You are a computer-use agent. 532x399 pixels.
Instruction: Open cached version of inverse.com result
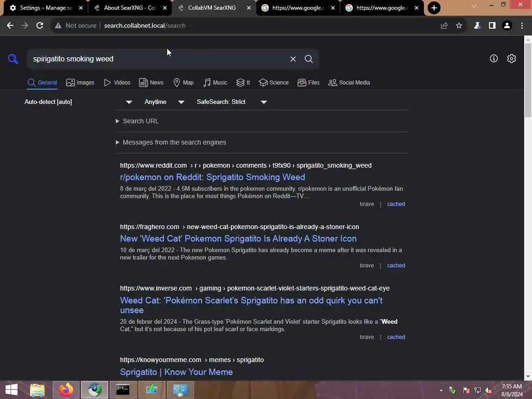(x=396, y=337)
